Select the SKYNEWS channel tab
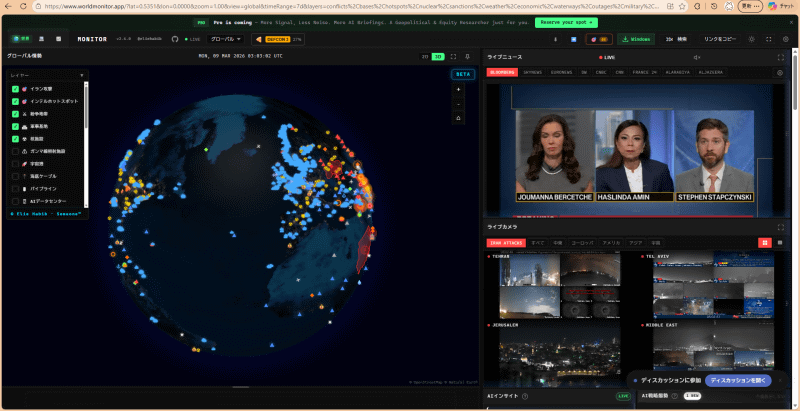 click(x=533, y=73)
